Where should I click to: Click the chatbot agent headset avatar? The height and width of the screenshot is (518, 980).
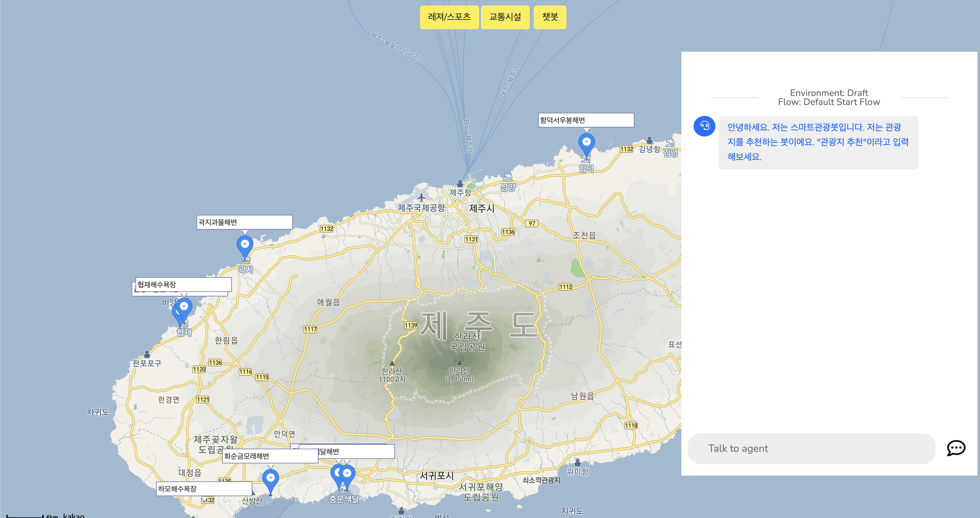click(x=704, y=126)
